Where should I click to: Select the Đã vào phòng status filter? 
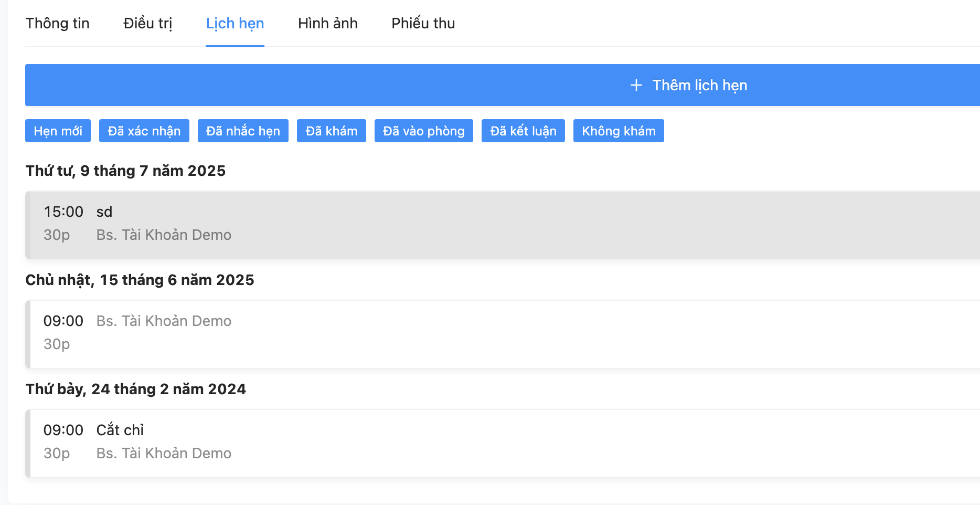pyautogui.click(x=423, y=131)
